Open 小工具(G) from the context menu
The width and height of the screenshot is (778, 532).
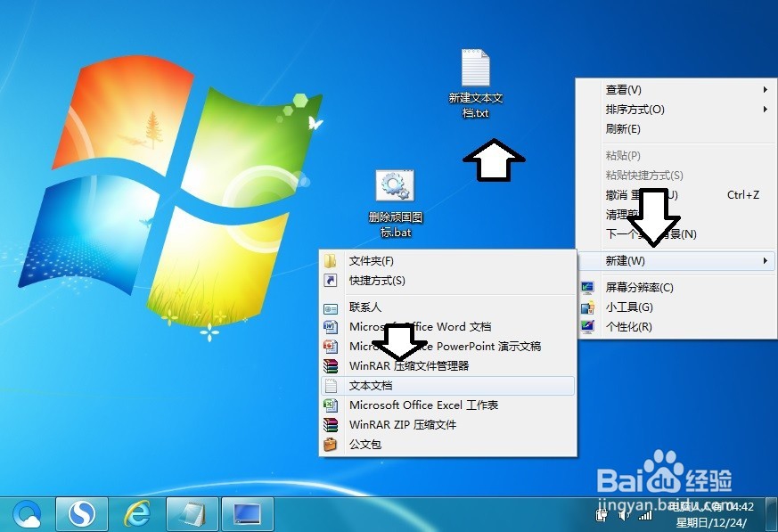pos(676,307)
